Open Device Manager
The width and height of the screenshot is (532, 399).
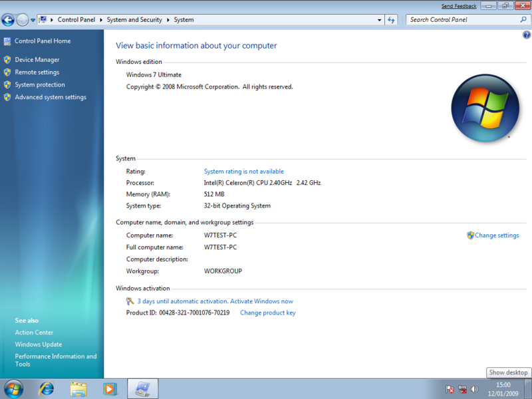[37, 60]
